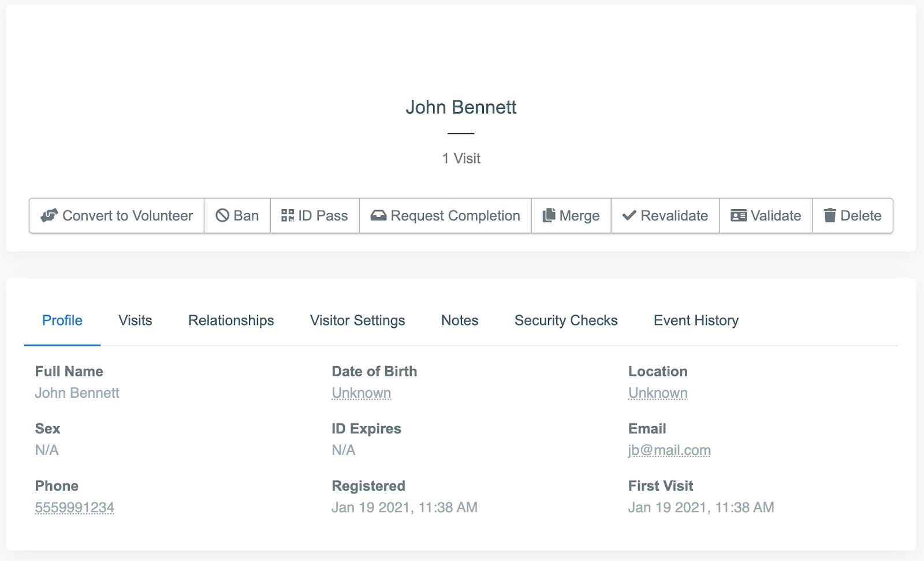Click the Merge copy icon

coord(549,216)
